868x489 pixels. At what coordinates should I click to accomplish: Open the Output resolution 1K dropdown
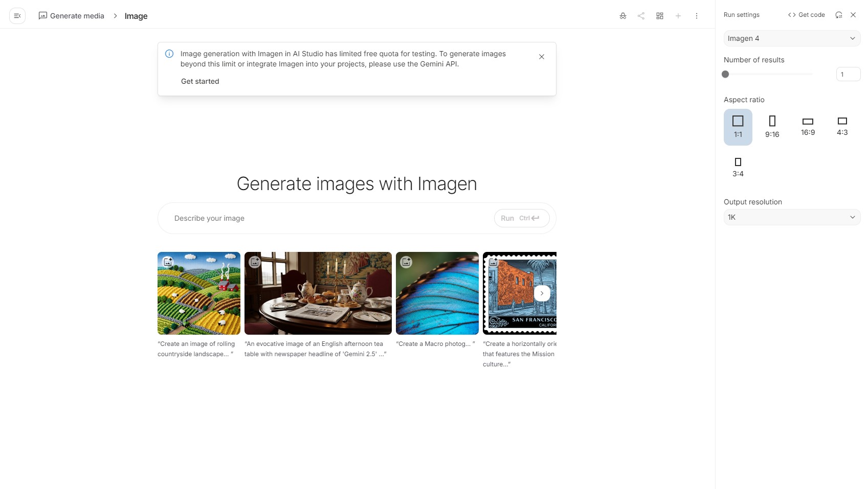(x=791, y=217)
